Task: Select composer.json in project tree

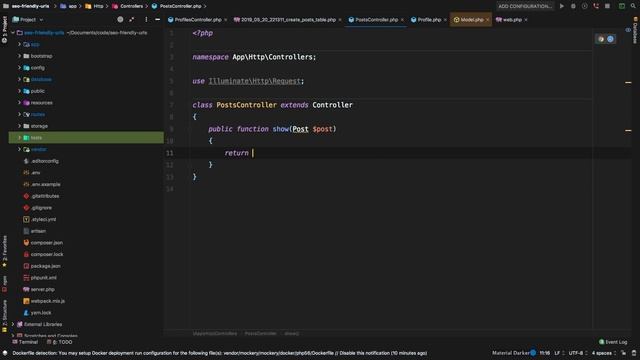Action: tap(47, 242)
